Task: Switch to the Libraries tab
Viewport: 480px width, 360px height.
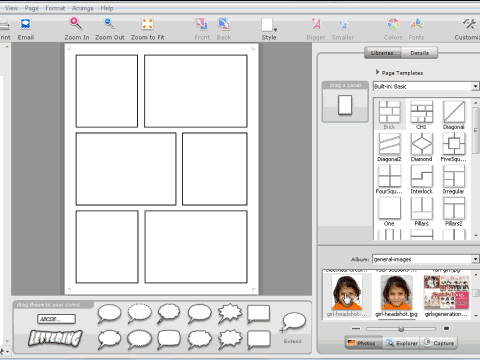Action: pos(382,53)
